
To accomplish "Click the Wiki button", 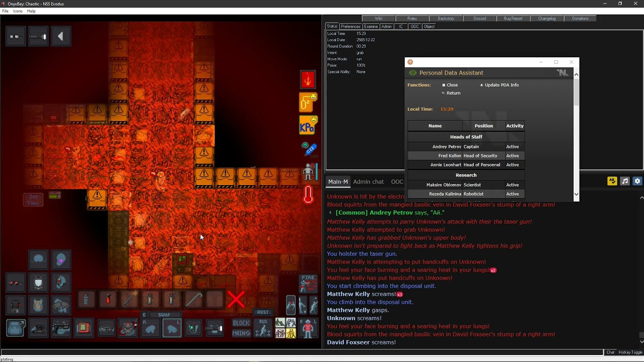I will pos(378,19).
